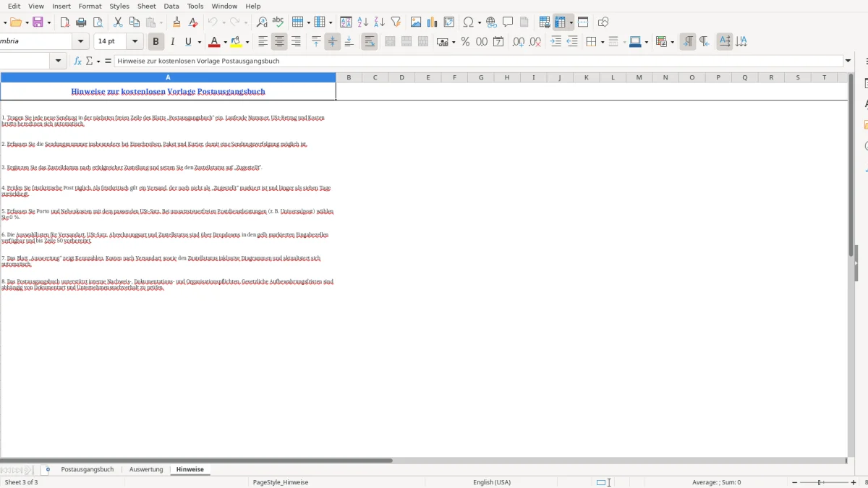Image resolution: width=868 pixels, height=488 pixels.
Task: Insert an image
Action: coord(416,22)
